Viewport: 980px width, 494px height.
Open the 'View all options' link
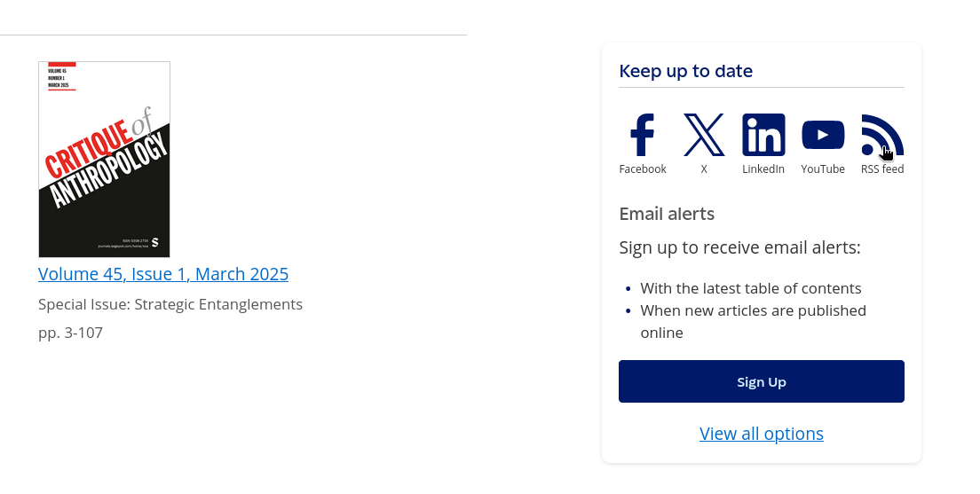pos(762,434)
